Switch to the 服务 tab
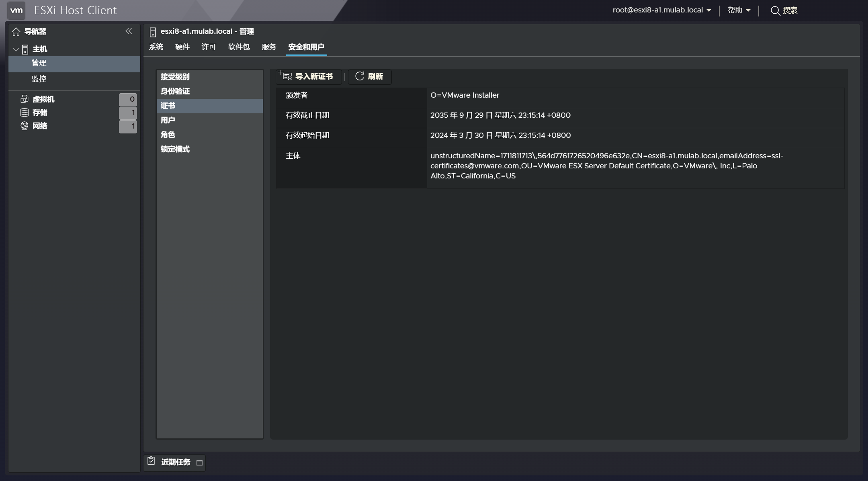This screenshot has height=481, width=868. point(269,47)
